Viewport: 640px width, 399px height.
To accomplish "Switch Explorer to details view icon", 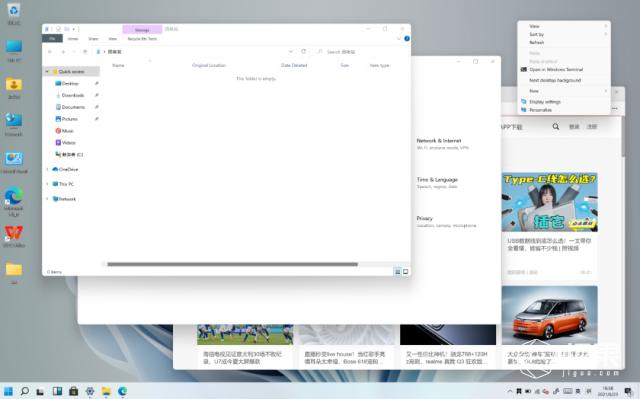I will [397, 272].
